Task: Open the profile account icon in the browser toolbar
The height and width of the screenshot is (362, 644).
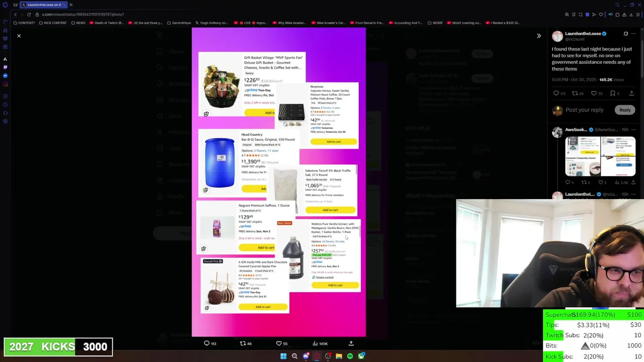Action: tap(624, 15)
